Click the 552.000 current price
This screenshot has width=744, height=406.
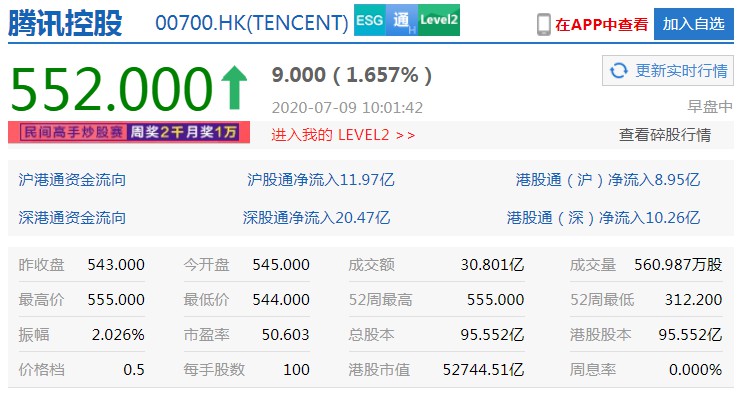(112, 89)
